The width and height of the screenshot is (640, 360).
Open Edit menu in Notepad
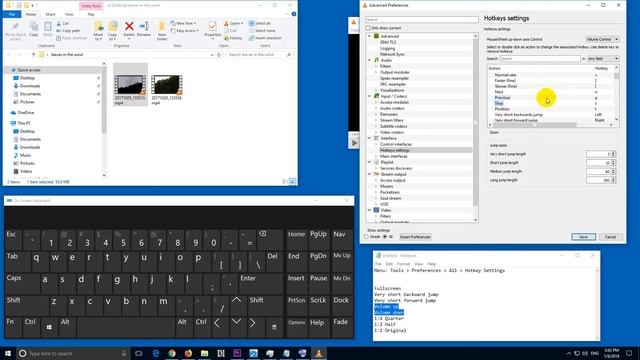click(x=389, y=264)
